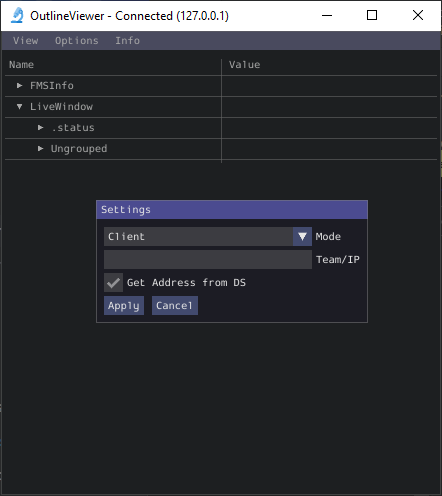This screenshot has width=442, height=496.
Task: Open the Mode dropdown arrow
Action: click(302, 237)
